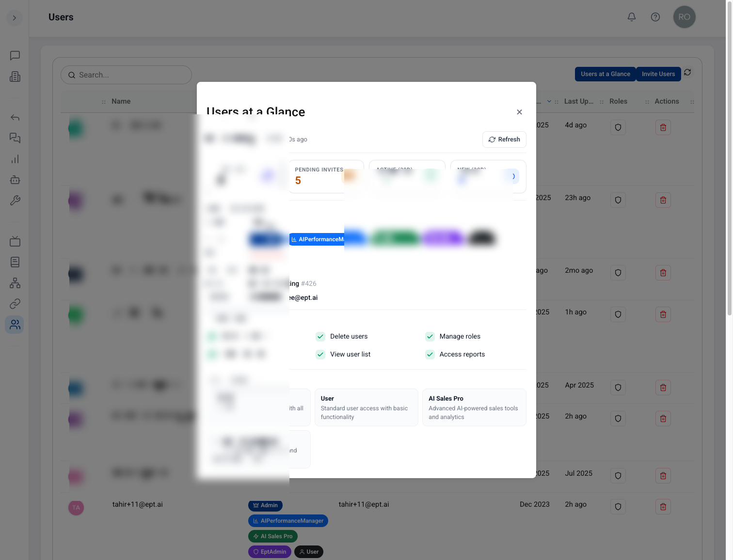Click the Admin role badge for tahir+11

coord(265,505)
